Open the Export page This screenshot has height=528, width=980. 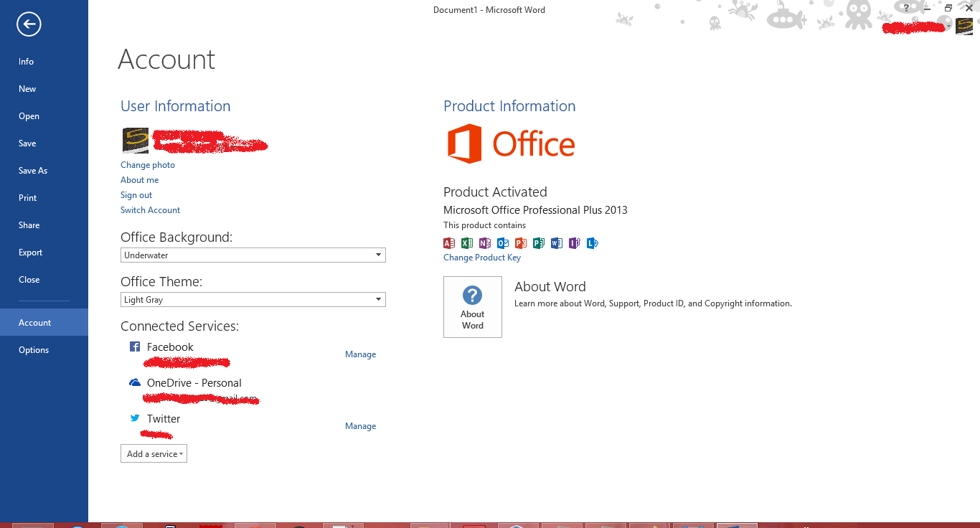click(x=44, y=253)
